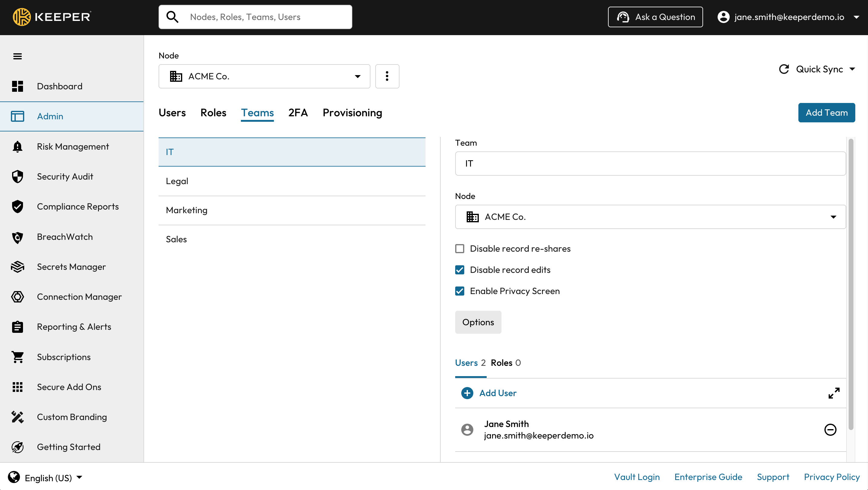Click the Team name input field
Image resolution: width=868 pixels, height=490 pixels.
pyautogui.click(x=650, y=164)
